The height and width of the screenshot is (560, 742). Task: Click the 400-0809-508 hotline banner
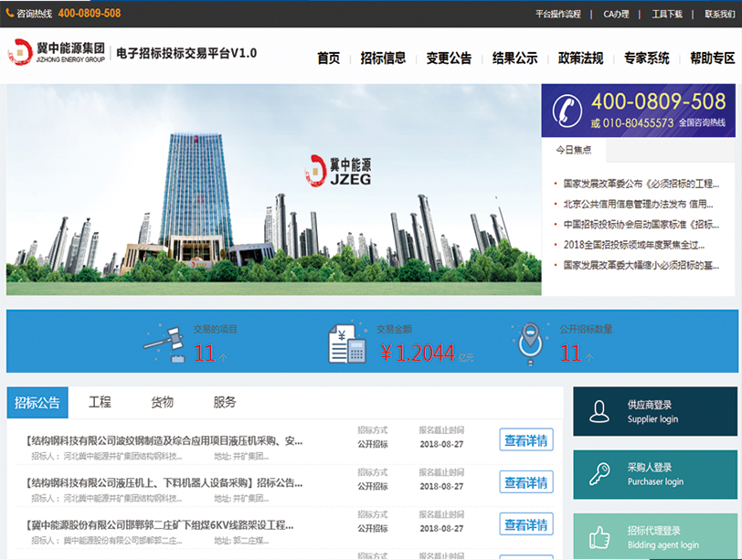pos(639,111)
